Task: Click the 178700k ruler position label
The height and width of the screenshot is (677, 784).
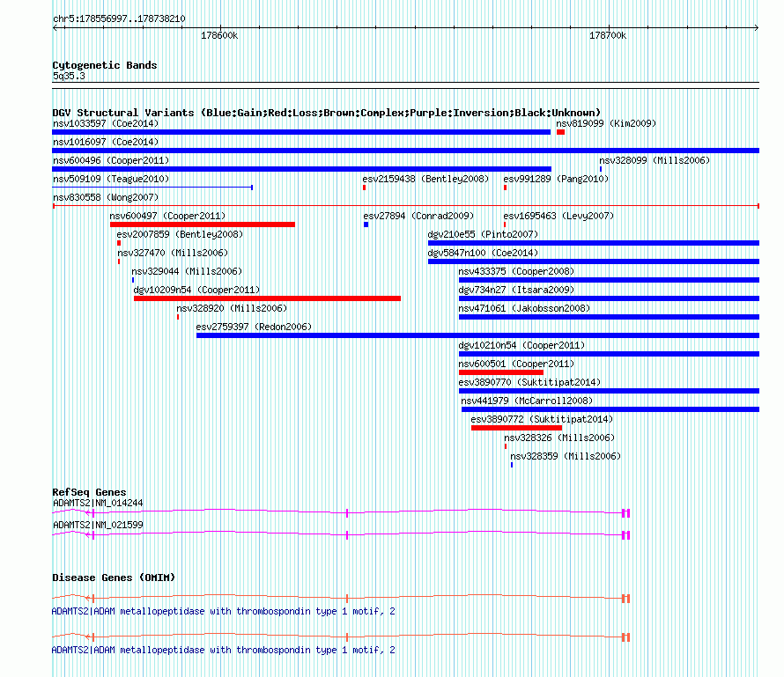Action: pyautogui.click(x=608, y=36)
